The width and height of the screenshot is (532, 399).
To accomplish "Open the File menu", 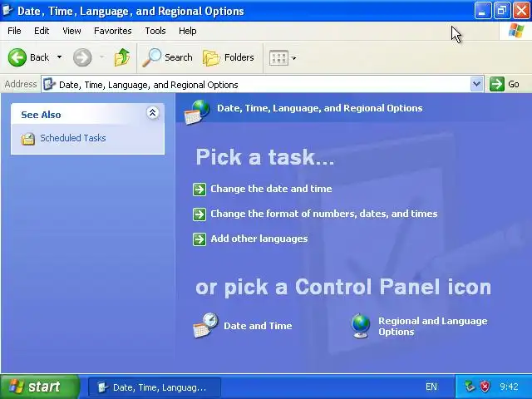I will click(14, 31).
